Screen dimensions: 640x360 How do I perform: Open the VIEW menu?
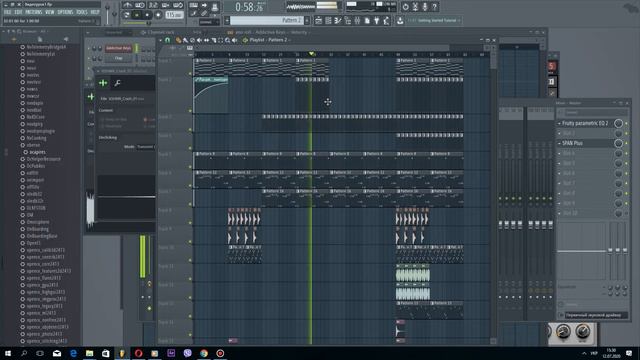click(50, 12)
